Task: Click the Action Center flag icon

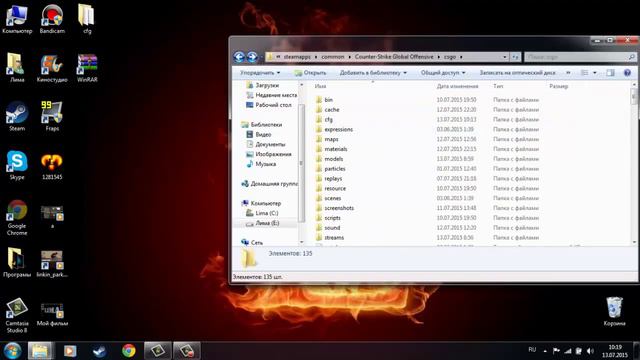Action: 556,351
